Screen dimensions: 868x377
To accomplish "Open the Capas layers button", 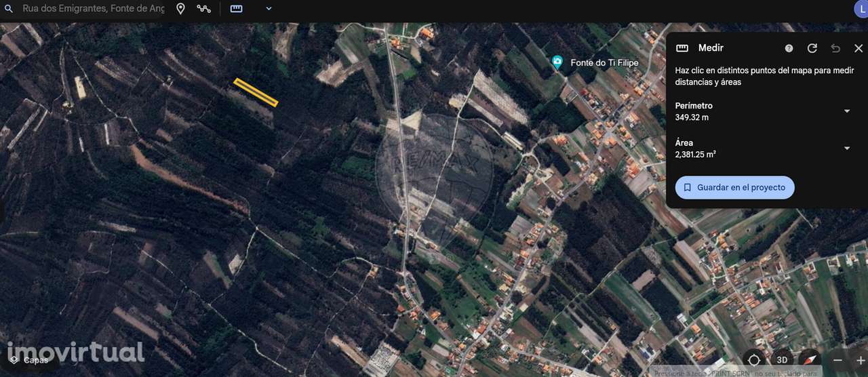I will point(28,360).
